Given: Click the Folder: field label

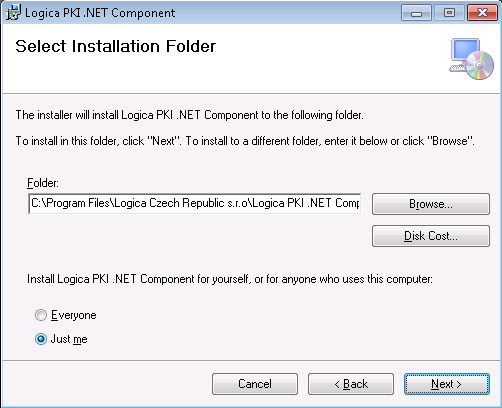Looking at the screenshot, I should 43,183.
